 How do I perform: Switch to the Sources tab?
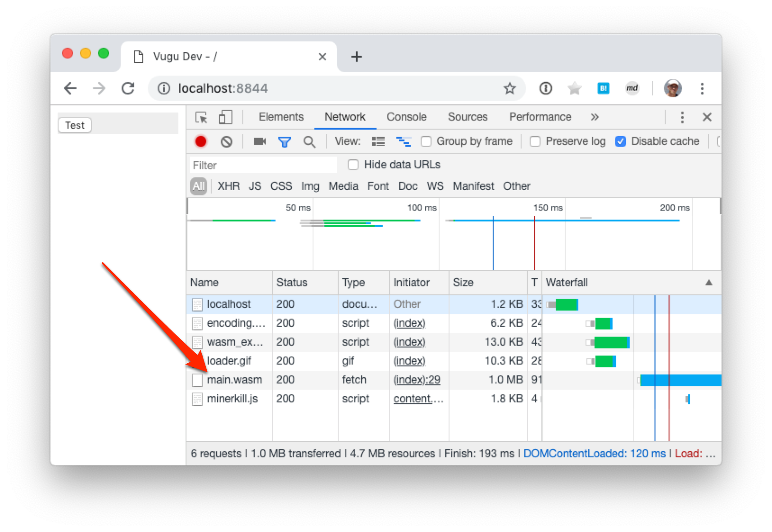point(468,117)
